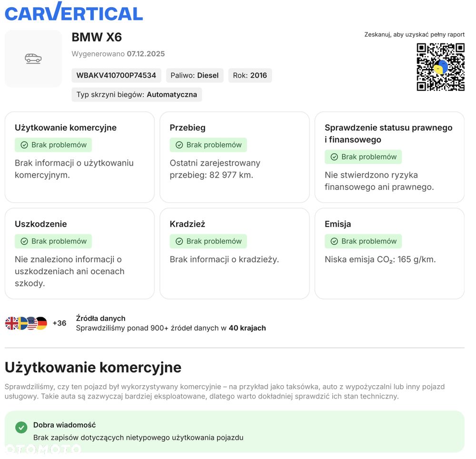This screenshot has width=476, height=459.
Task: Click Brak problemów badge under Emisja
Action: 363,241
